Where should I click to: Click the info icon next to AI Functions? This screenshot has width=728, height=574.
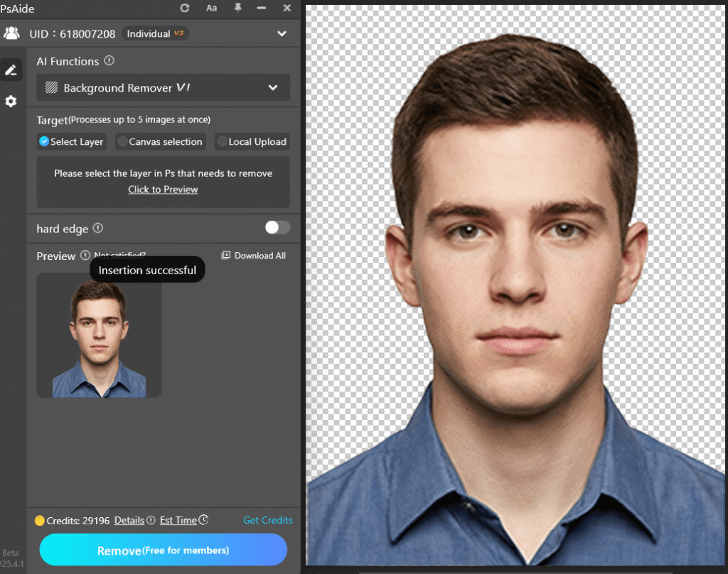(109, 61)
